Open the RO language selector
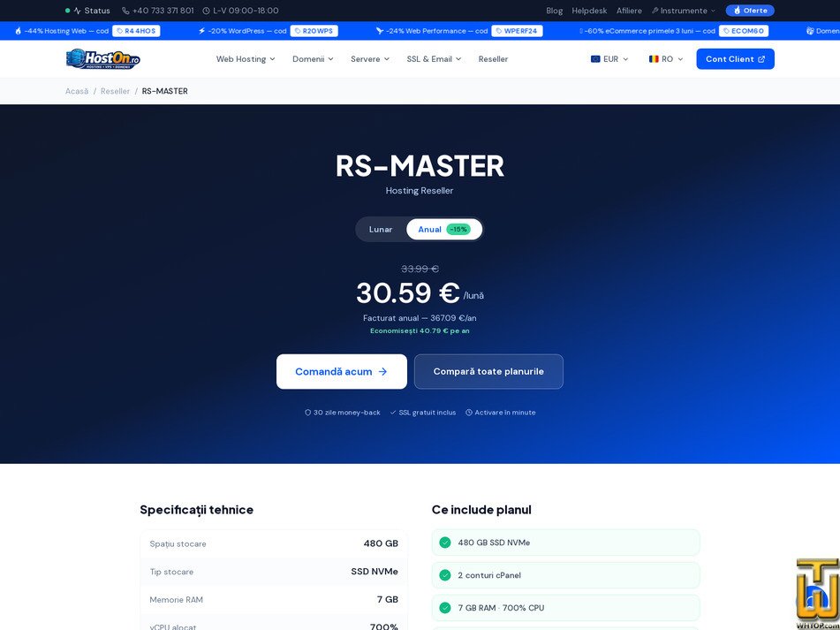The width and height of the screenshot is (840, 630). tap(666, 59)
